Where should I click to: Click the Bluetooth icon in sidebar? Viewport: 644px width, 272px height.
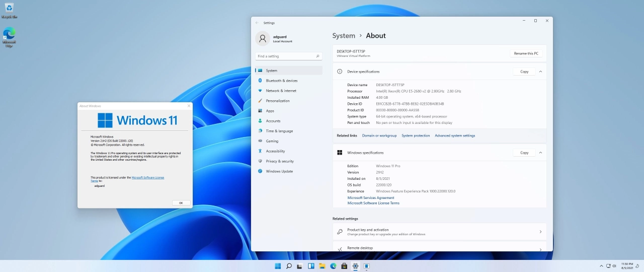[x=260, y=81]
